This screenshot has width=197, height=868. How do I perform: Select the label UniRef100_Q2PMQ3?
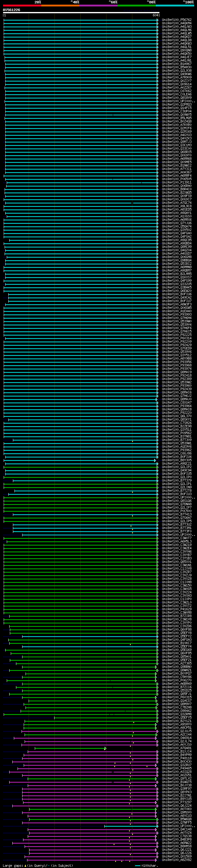click(177, 104)
